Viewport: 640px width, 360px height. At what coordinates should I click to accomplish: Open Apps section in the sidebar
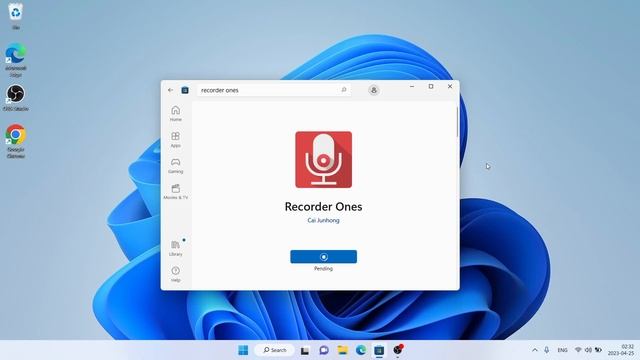click(176, 139)
